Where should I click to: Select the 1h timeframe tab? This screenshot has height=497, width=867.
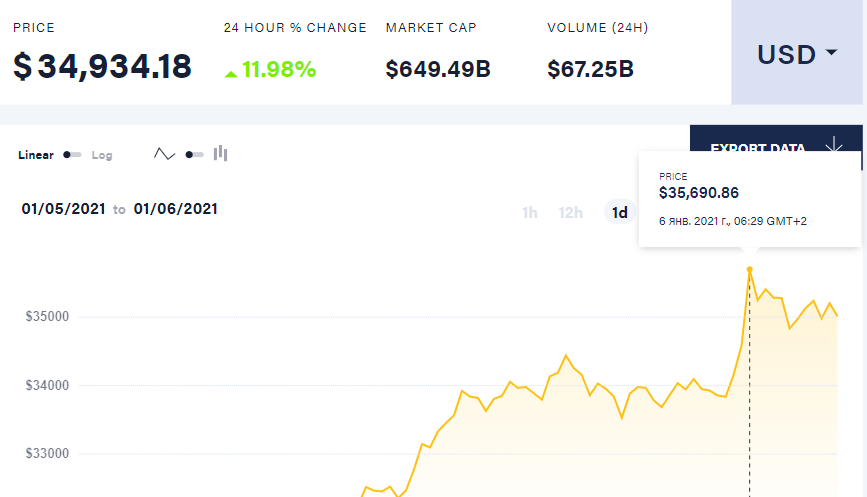(x=530, y=212)
